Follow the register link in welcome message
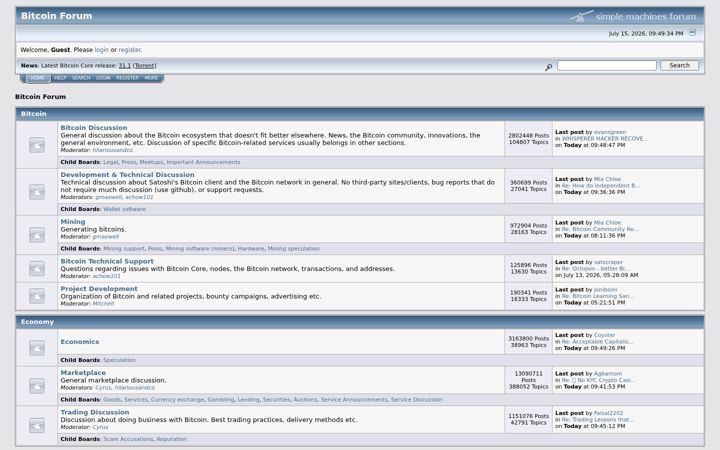Image resolution: width=720 pixels, height=450 pixels. [x=129, y=50]
